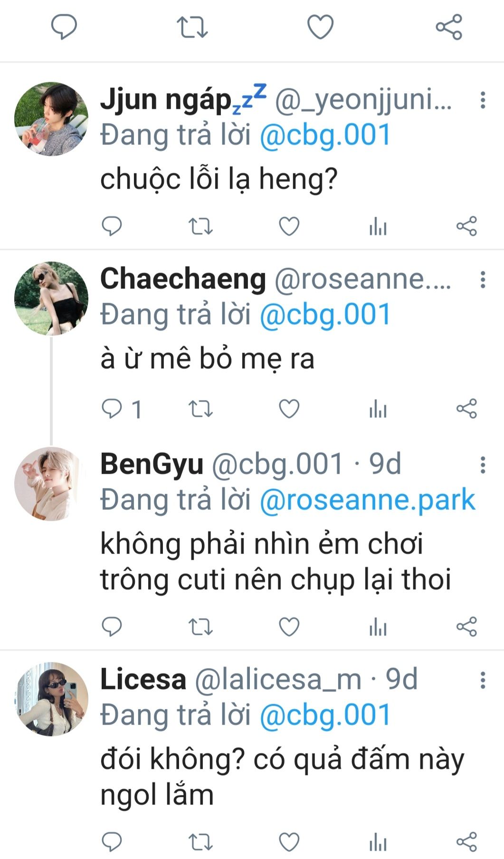The width and height of the screenshot is (504, 859).
Task: Open @cbg.001 mention in Licesa's reply
Action: (325, 715)
